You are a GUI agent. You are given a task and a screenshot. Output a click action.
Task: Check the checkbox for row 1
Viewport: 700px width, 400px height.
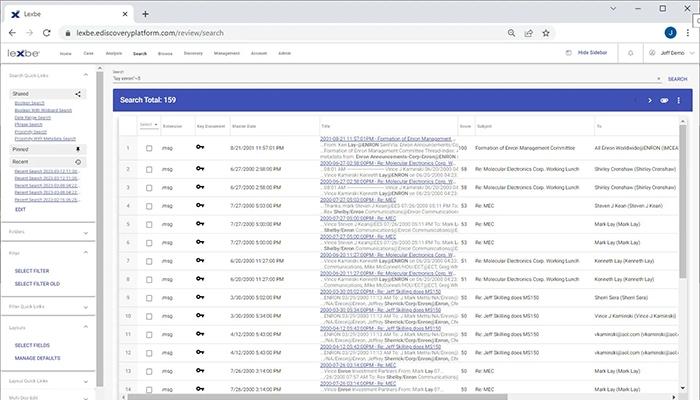click(x=149, y=148)
